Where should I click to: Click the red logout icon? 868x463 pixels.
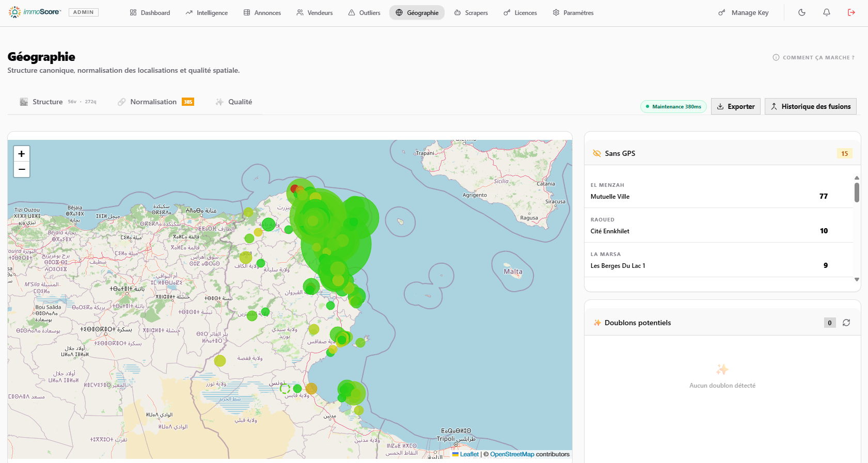point(851,12)
